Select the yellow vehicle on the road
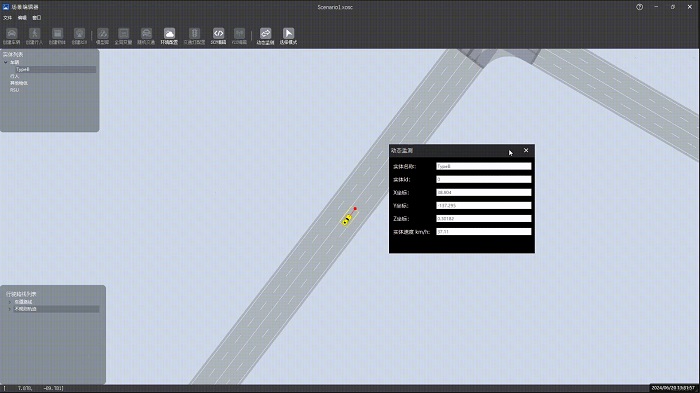This screenshot has width=700, height=393. [347, 219]
